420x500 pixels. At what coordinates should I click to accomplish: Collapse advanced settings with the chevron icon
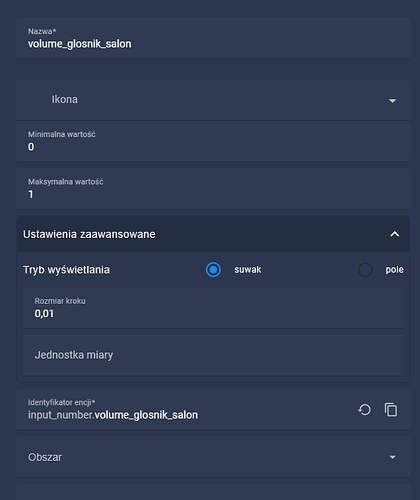click(395, 234)
